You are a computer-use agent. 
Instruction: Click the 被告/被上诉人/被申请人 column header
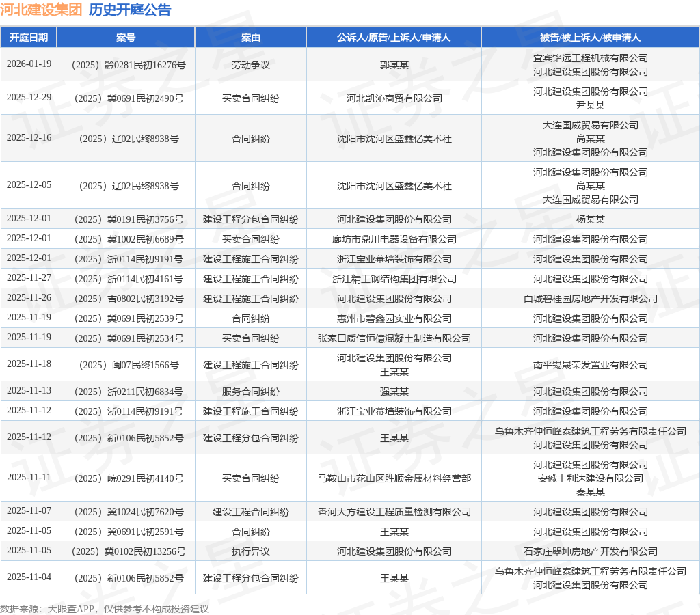[x=590, y=38]
